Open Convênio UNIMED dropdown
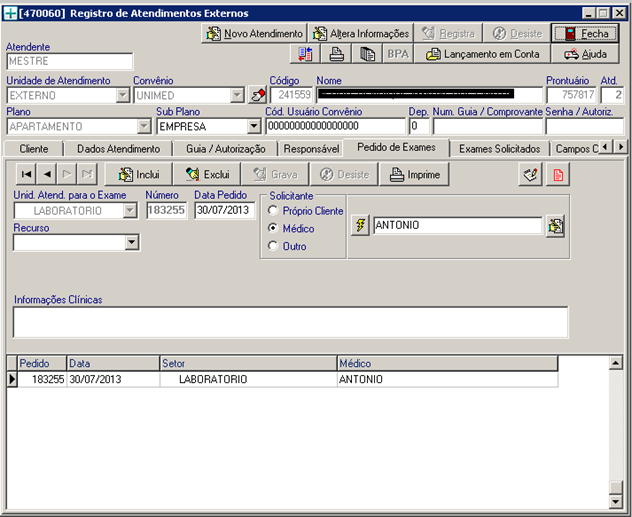This screenshot has width=632, height=517. coord(237,96)
